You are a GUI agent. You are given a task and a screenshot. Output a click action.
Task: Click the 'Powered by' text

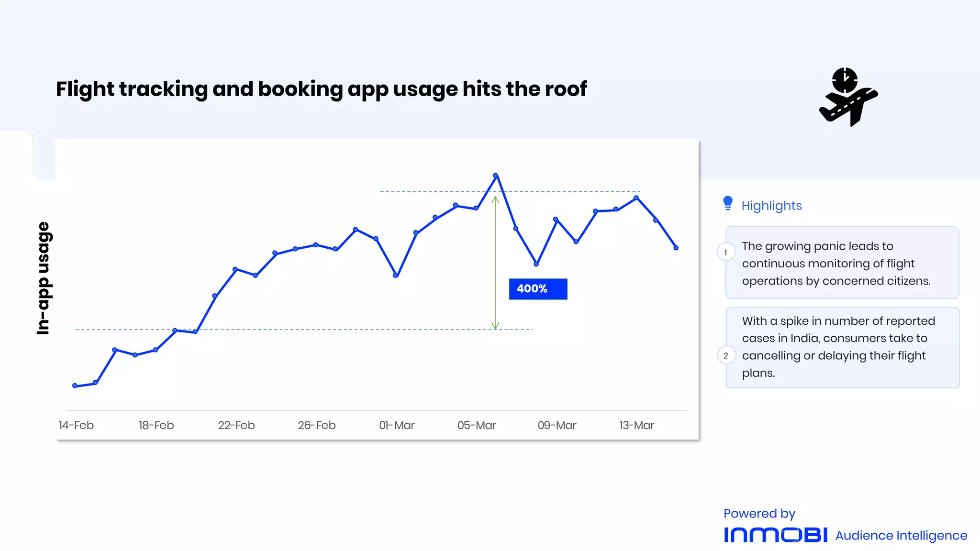pos(759,514)
